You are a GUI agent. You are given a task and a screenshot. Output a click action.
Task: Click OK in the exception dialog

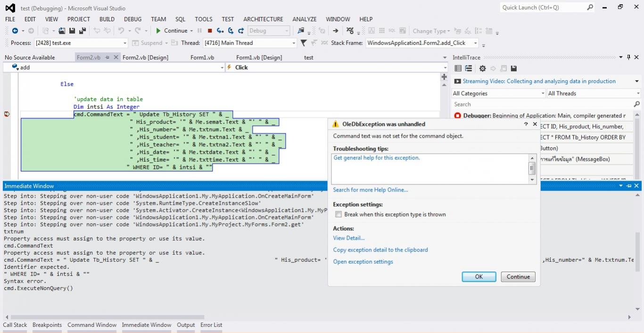[x=479, y=277]
